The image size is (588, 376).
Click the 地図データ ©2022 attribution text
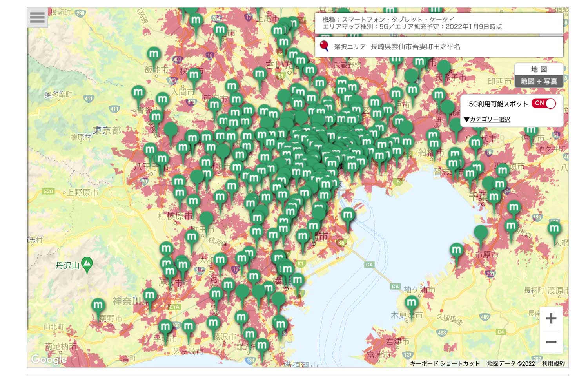tap(511, 363)
